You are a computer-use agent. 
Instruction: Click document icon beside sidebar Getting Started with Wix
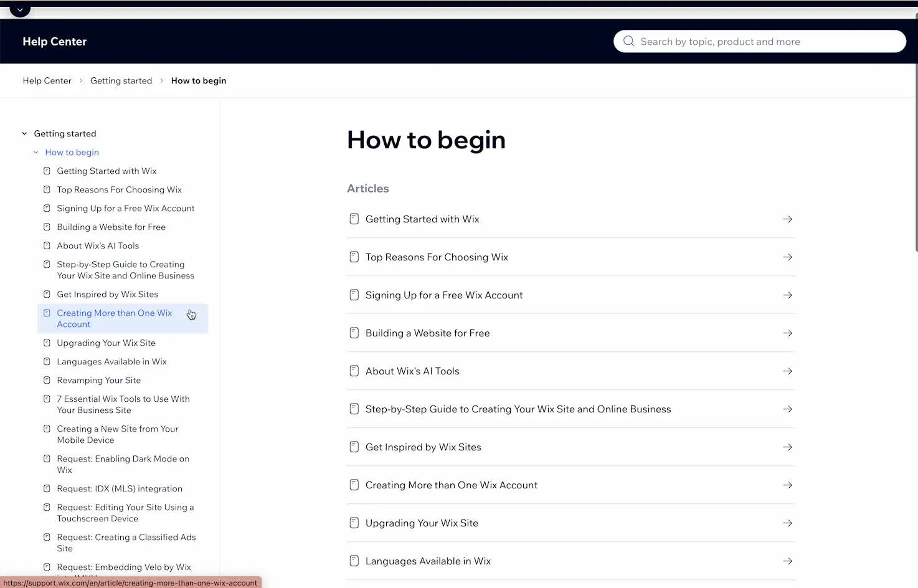(x=47, y=171)
